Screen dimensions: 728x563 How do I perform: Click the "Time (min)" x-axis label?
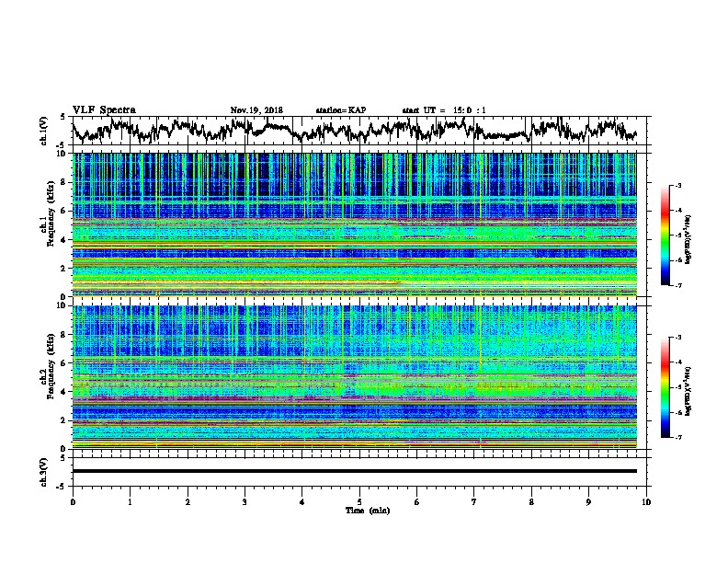click(x=368, y=511)
